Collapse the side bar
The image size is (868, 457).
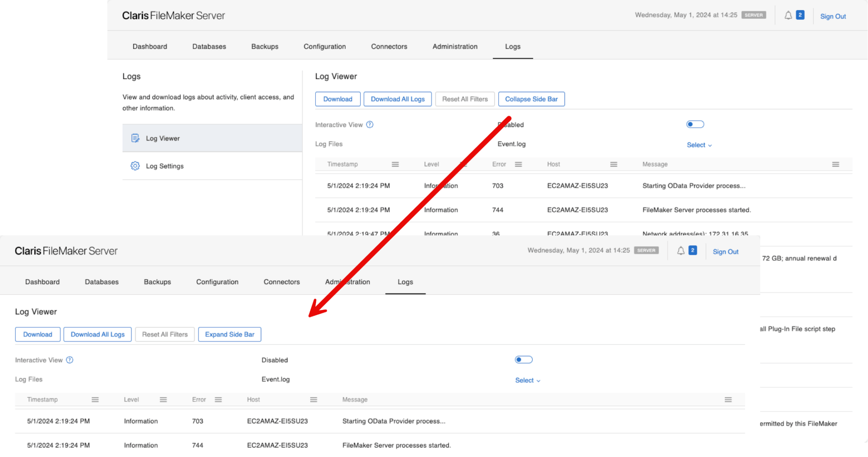[x=531, y=99]
